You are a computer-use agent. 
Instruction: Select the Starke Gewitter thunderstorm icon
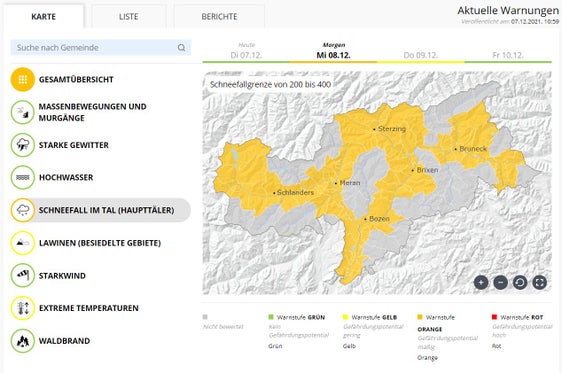(23, 145)
